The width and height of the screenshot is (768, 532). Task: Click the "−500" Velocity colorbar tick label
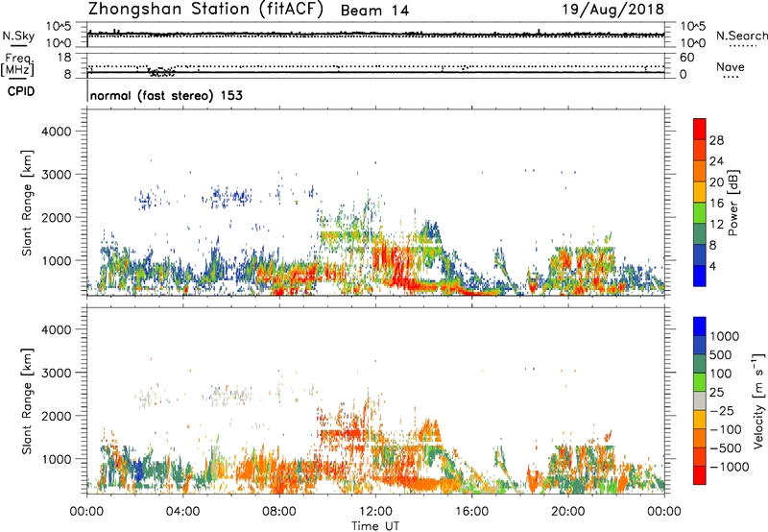click(x=725, y=447)
